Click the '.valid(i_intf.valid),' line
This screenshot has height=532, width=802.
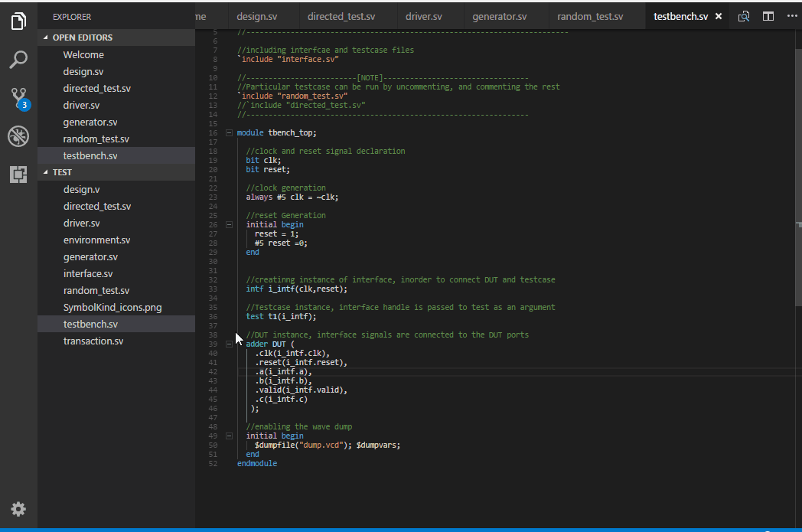[302, 390]
